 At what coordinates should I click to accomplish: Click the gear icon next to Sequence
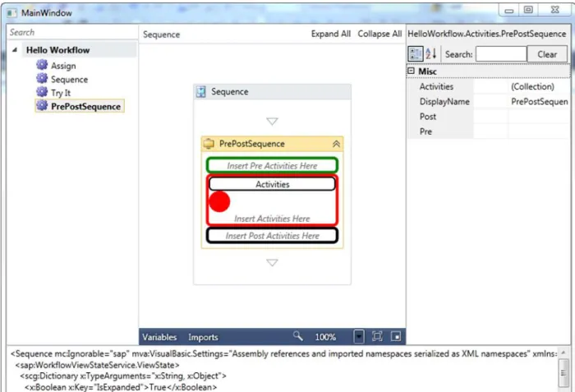click(x=42, y=79)
